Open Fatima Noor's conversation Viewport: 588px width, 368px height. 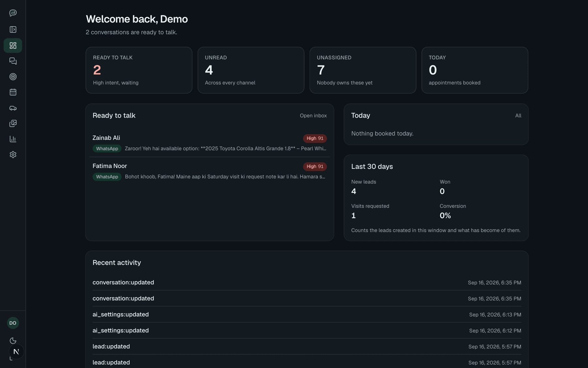(209, 171)
